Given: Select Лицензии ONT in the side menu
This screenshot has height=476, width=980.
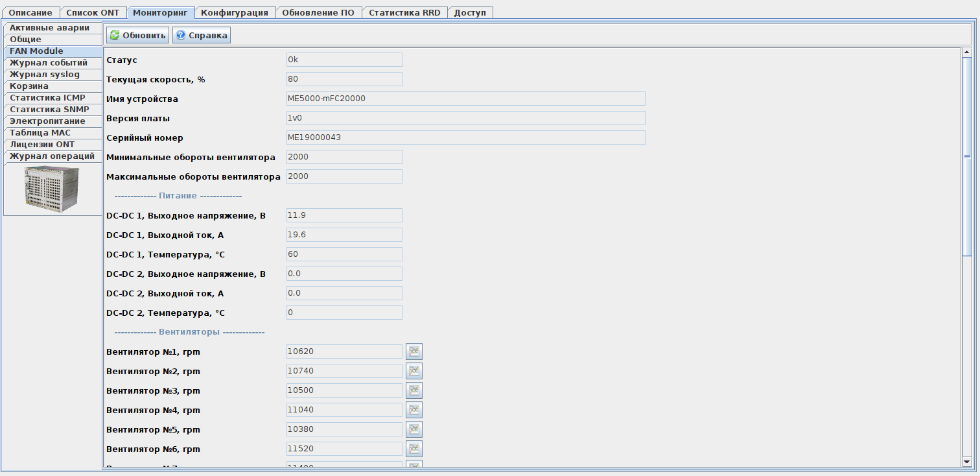Looking at the screenshot, I should click(53, 145).
